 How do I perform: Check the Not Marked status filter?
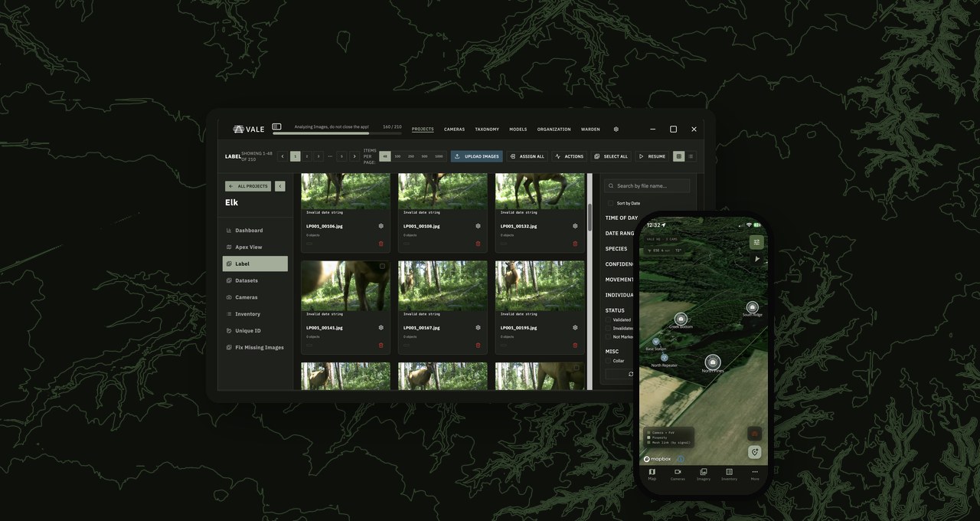pyautogui.click(x=609, y=337)
